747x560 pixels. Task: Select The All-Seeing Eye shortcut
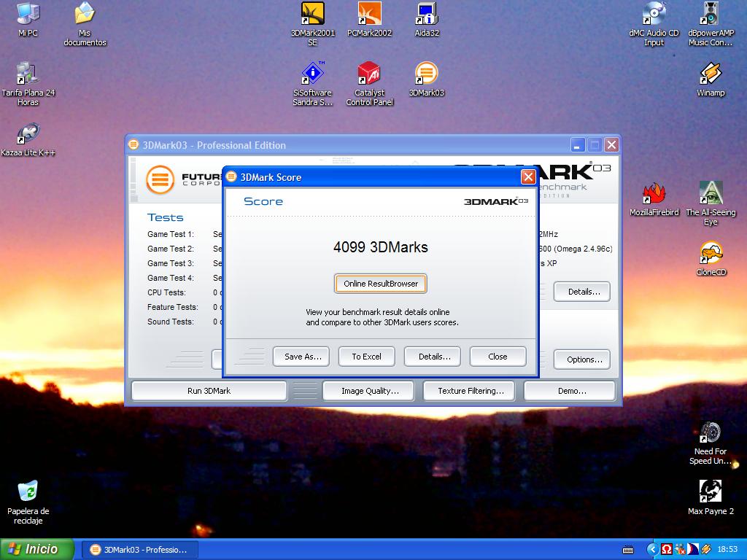[711, 203]
